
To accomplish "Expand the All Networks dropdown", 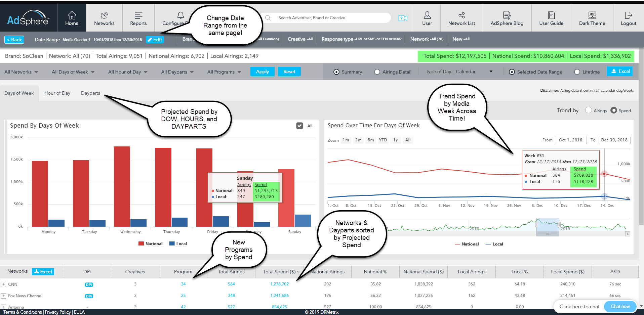I will (21, 72).
